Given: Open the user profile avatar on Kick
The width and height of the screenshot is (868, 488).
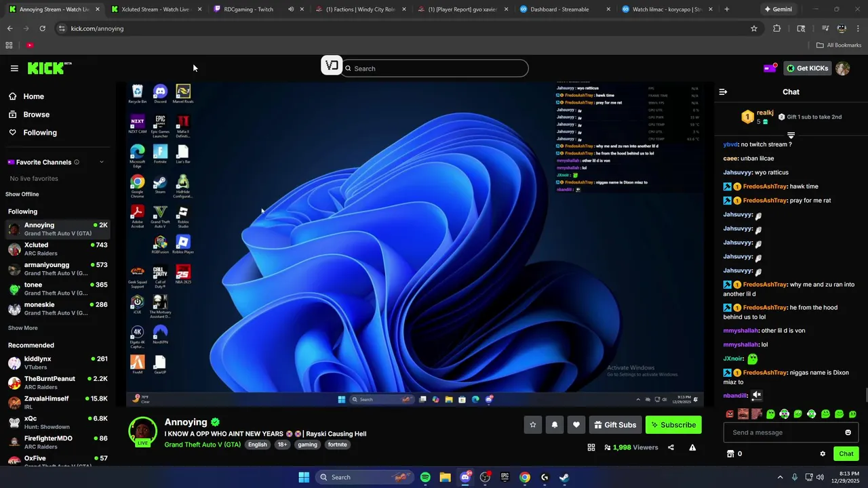Looking at the screenshot, I should pos(842,68).
